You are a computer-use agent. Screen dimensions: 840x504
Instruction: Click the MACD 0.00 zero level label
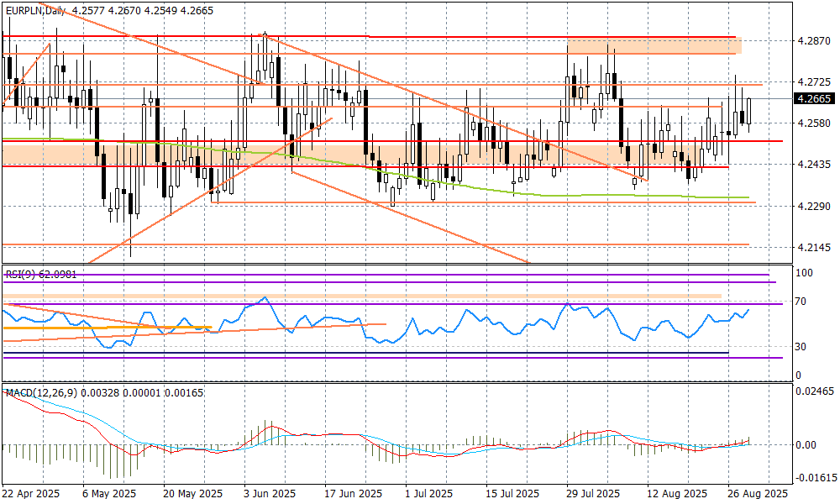pyautogui.click(x=806, y=444)
